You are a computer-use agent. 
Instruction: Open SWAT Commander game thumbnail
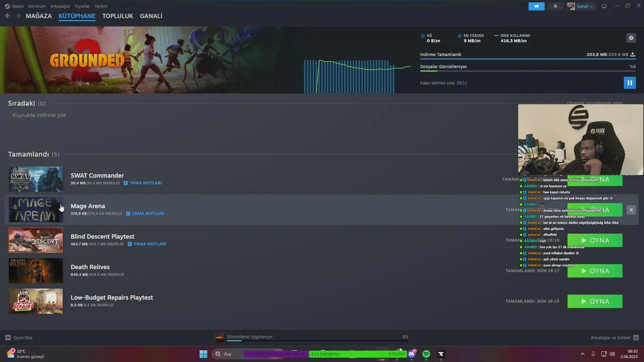point(36,179)
